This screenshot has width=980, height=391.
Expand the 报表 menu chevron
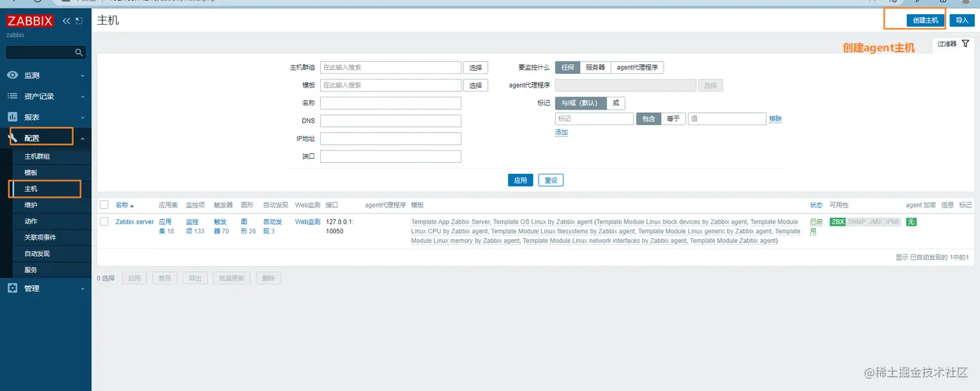click(82, 117)
